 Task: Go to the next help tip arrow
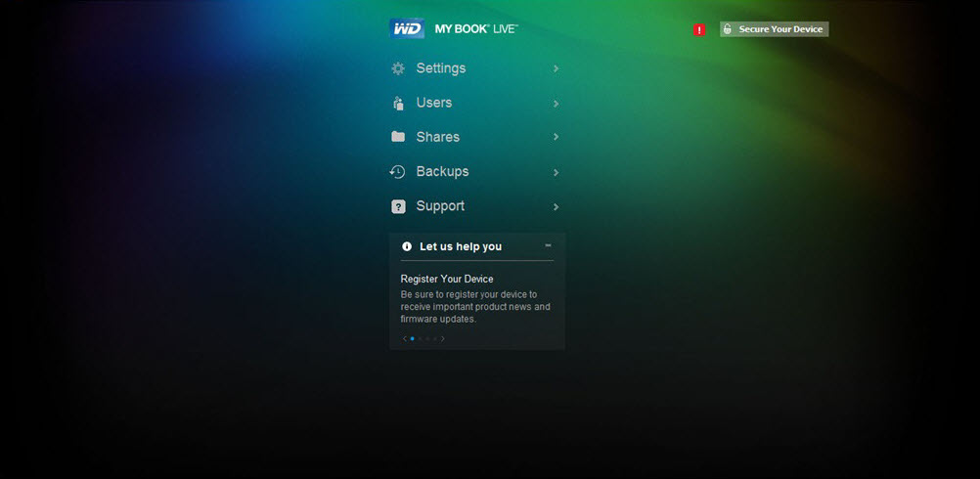coord(443,338)
